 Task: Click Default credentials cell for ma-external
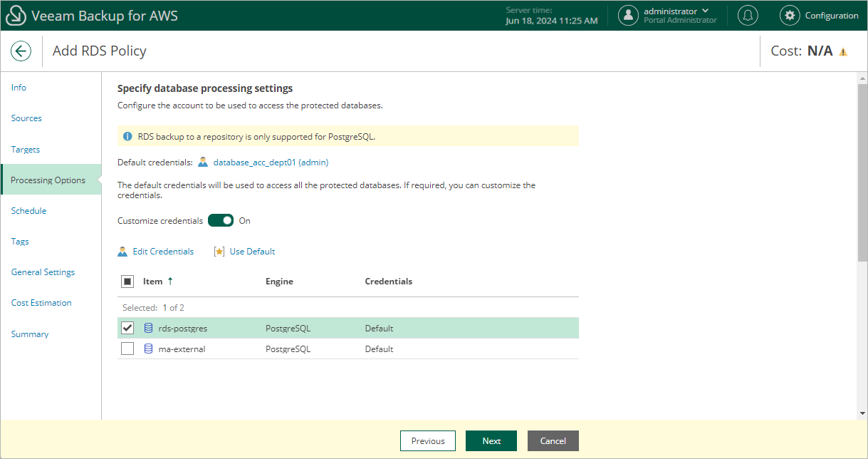pos(379,349)
